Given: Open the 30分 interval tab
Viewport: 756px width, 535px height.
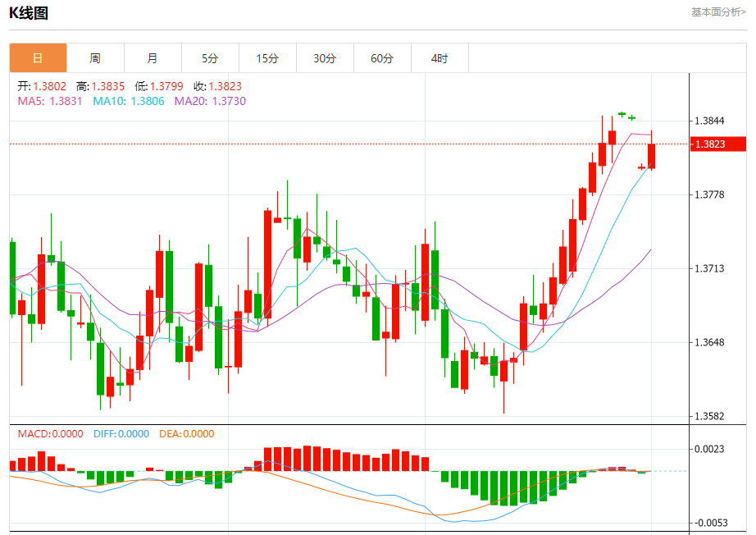Looking at the screenshot, I should (x=325, y=58).
